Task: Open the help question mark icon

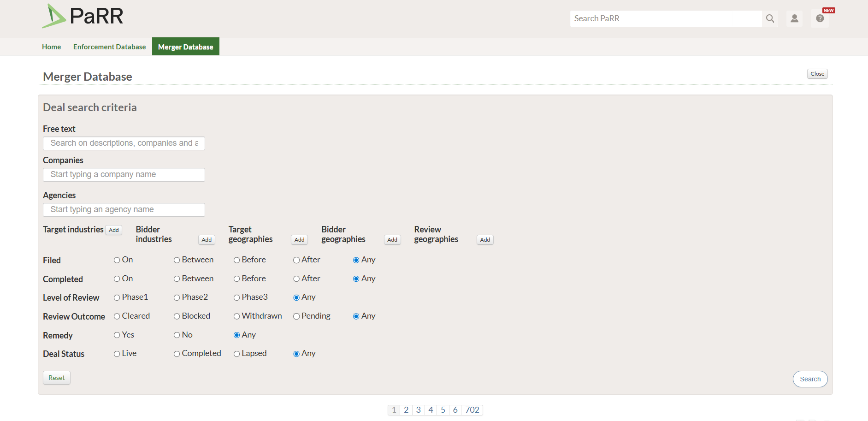Action: tap(820, 18)
